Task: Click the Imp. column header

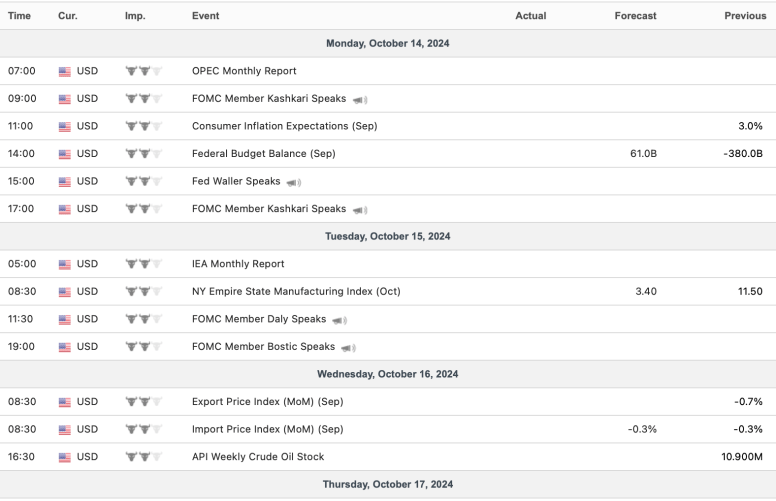Action: point(135,16)
